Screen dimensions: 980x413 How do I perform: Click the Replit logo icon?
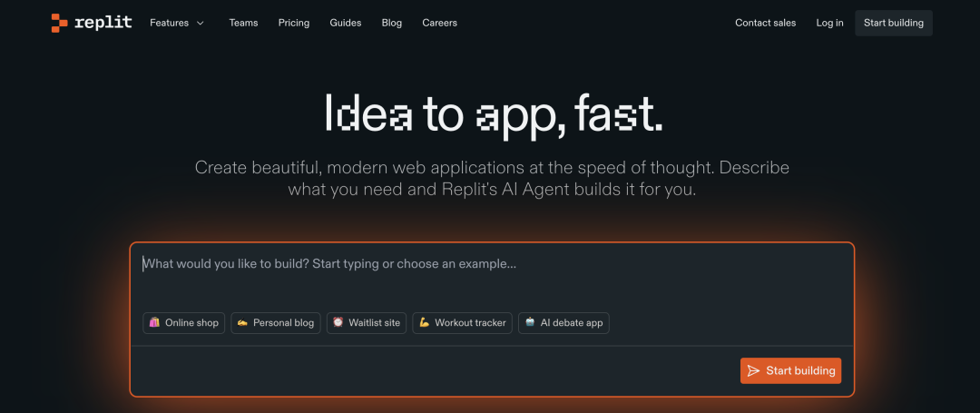(59, 23)
